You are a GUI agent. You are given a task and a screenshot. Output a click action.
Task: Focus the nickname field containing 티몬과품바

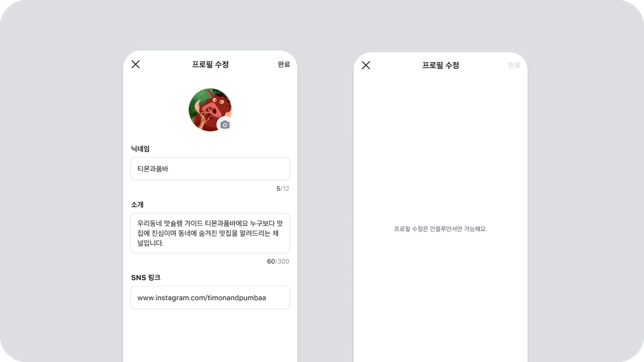click(210, 169)
